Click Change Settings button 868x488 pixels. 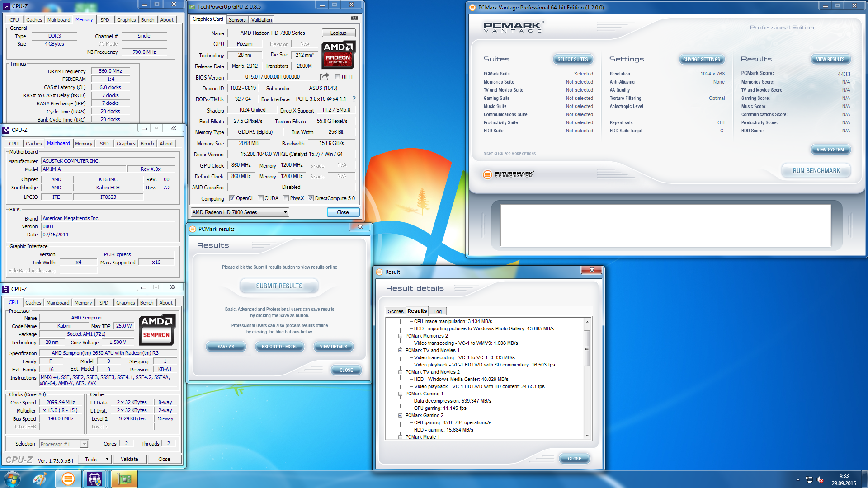coord(701,59)
